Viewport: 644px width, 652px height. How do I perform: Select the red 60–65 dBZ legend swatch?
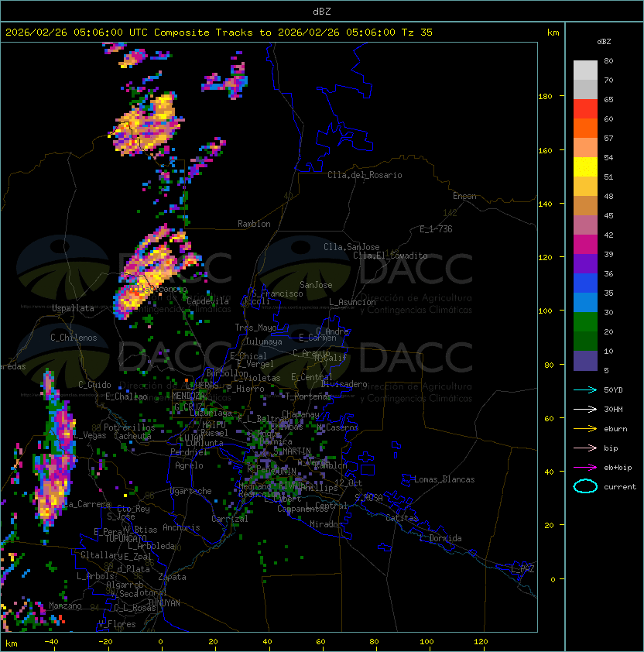pos(585,109)
